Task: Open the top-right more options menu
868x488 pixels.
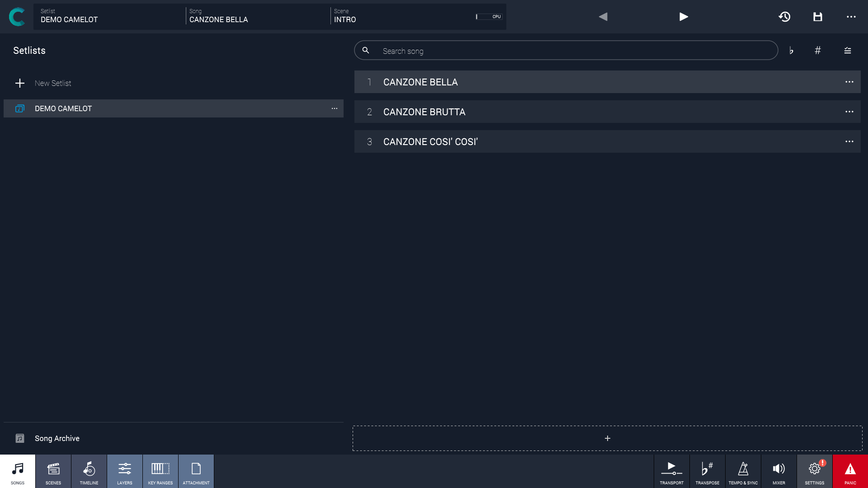Action: coord(851,17)
